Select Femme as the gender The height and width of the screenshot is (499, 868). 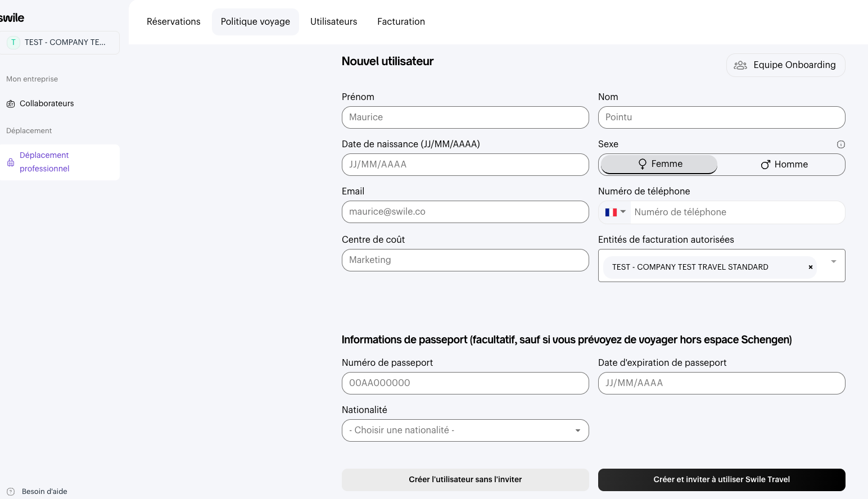[659, 164]
